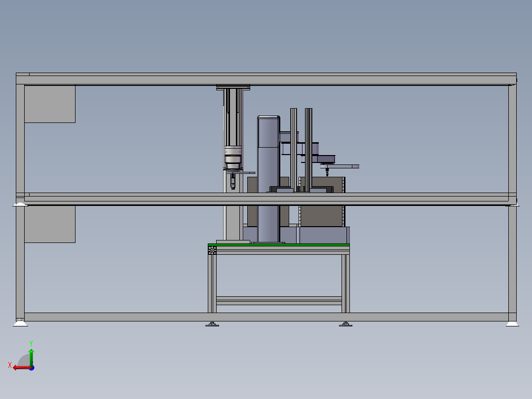Select the table's lower crossbar
Screen dimensions: 532x399
[x=279, y=301]
